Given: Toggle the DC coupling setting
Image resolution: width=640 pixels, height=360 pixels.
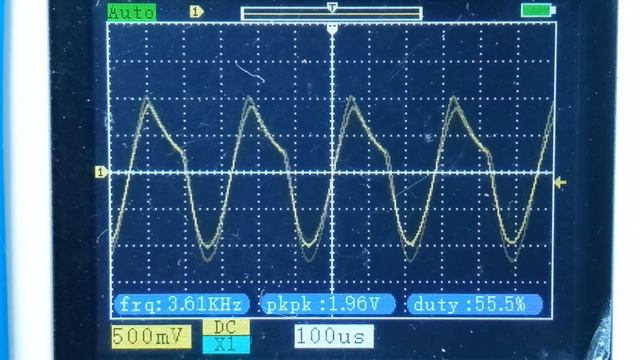Looking at the screenshot, I should tap(226, 328).
